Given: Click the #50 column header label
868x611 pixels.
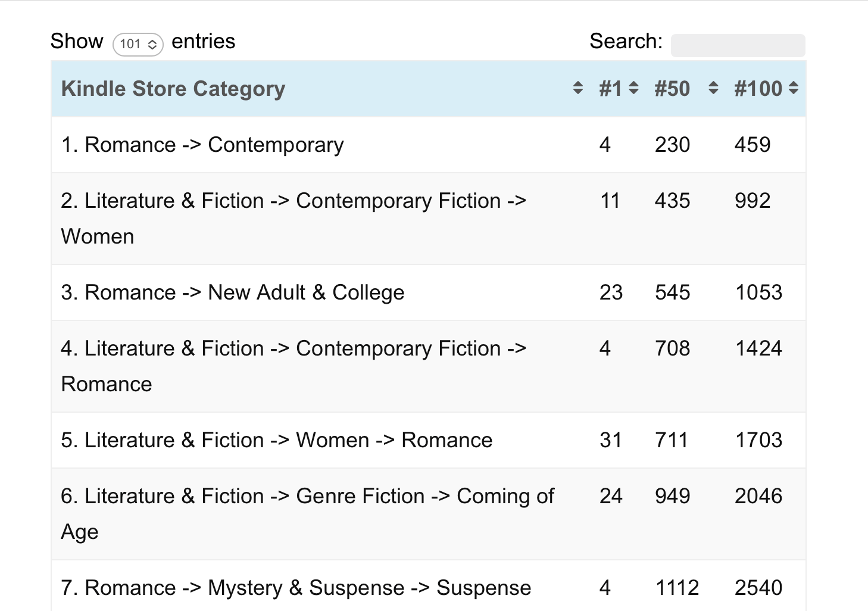Looking at the screenshot, I should (672, 89).
